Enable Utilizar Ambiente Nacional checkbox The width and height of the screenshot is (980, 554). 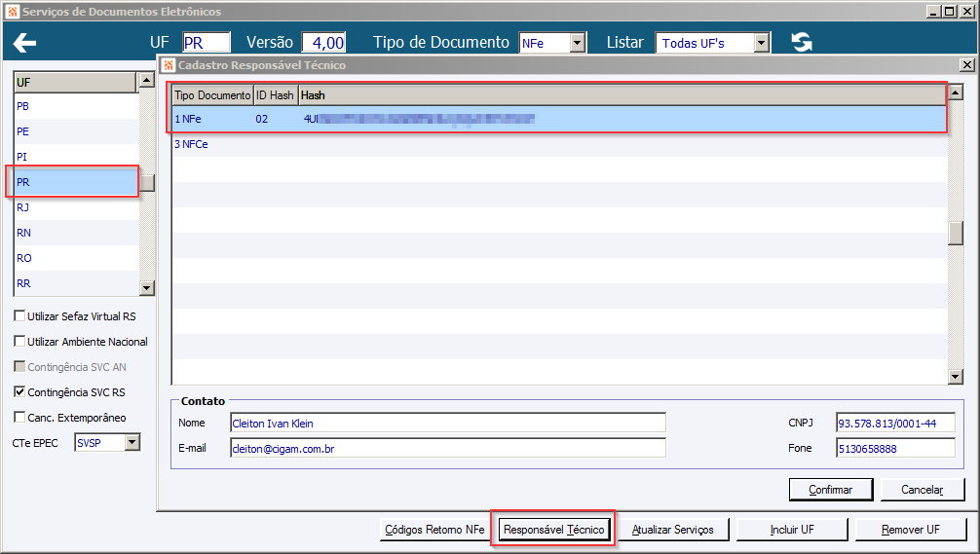pyautogui.click(x=19, y=341)
